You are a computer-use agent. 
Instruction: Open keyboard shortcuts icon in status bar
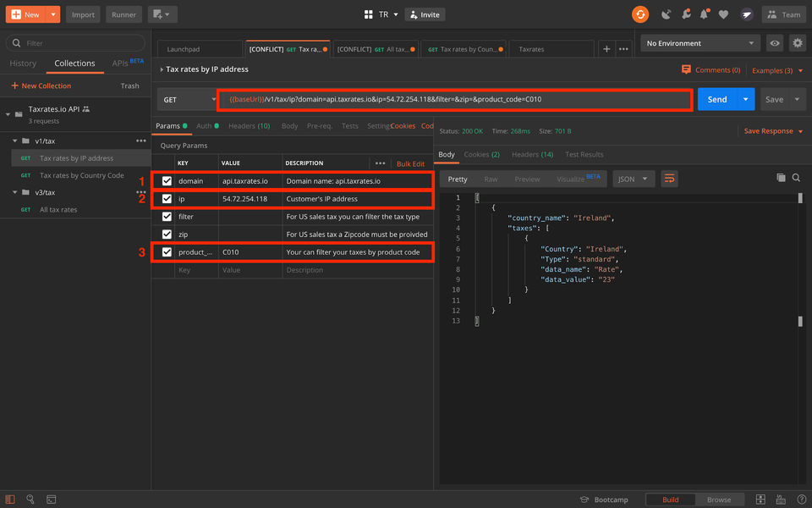pyautogui.click(x=781, y=500)
